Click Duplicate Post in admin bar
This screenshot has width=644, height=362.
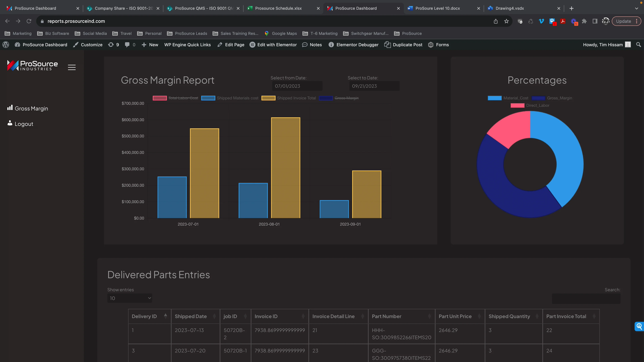coord(403,45)
